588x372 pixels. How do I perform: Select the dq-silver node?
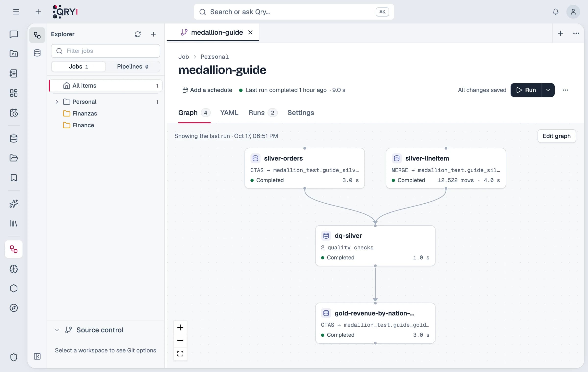(375, 246)
